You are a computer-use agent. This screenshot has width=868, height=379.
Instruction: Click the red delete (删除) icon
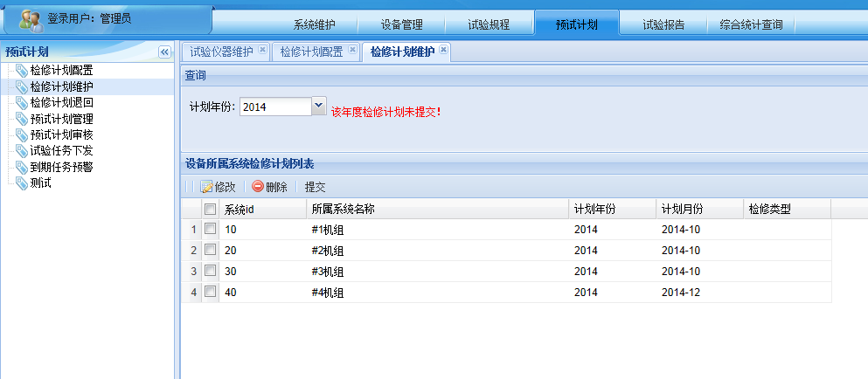258,186
